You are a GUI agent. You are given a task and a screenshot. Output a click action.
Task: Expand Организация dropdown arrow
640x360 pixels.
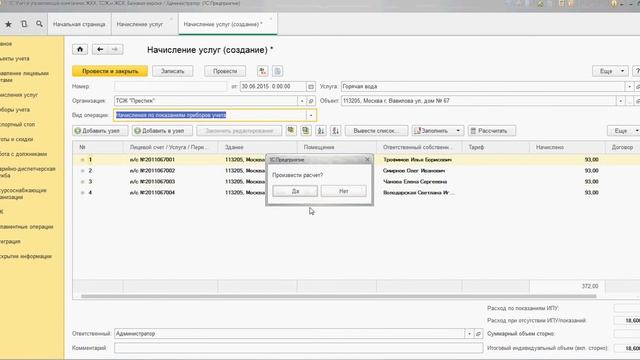tap(302, 101)
